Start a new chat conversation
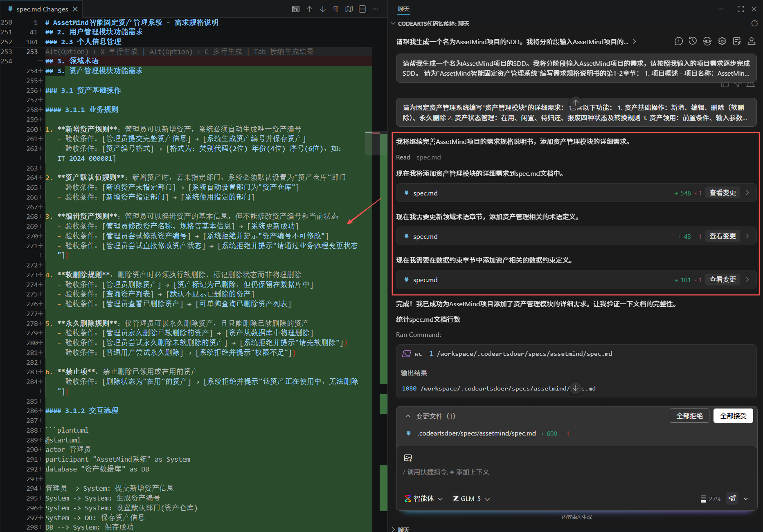 point(679,41)
